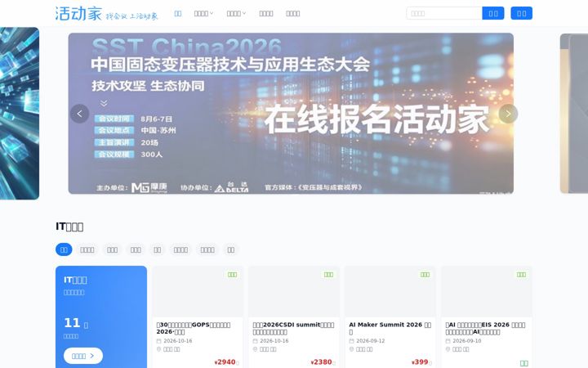Expand the second navigation menu's chevron dropdown
The height and width of the screenshot is (368, 588).
coord(212,14)
